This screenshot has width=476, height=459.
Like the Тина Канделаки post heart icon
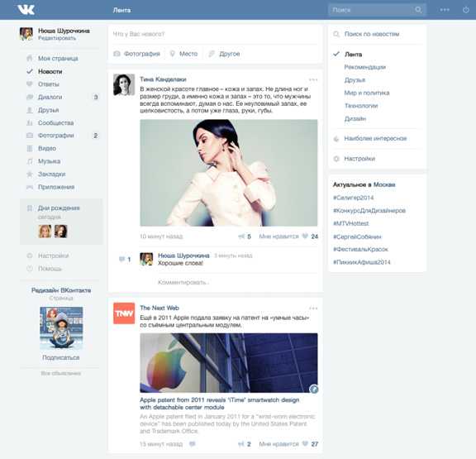coord(305,237)
